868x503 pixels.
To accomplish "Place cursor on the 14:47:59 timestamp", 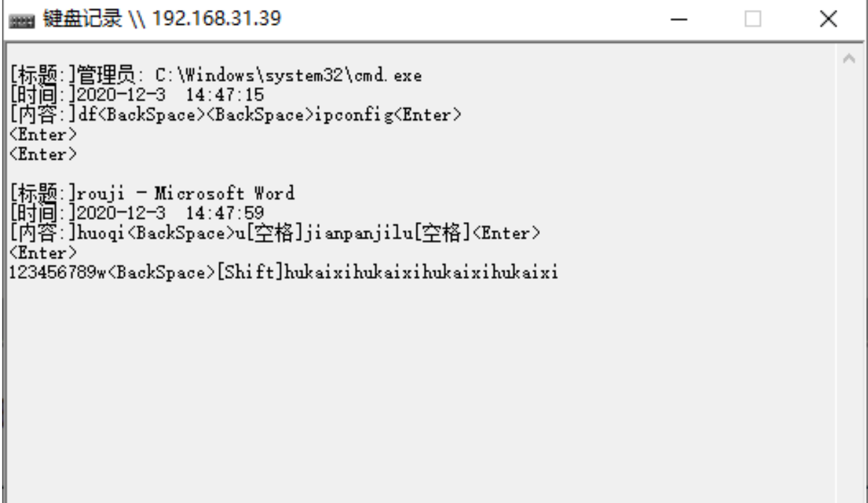I will pos(225,214).
